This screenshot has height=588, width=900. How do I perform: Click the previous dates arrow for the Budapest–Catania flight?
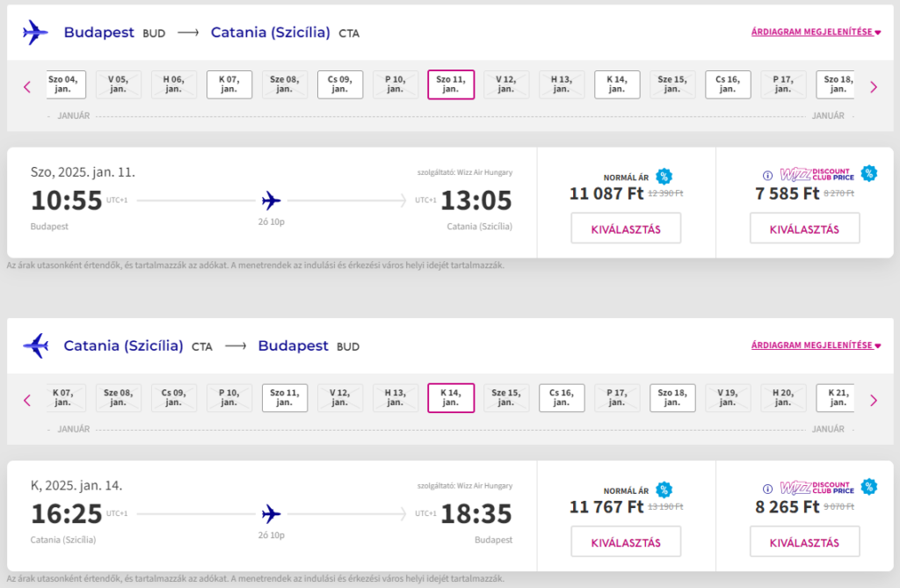27,87
